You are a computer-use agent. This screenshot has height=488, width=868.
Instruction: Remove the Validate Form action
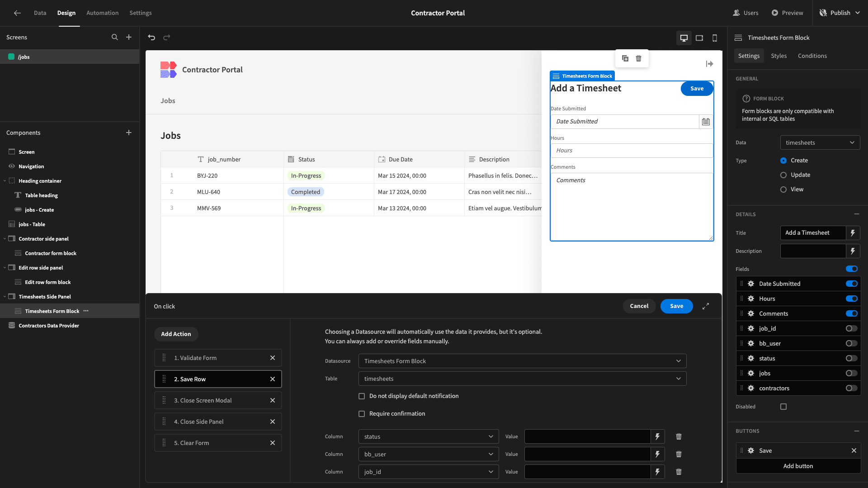[273, 358]
